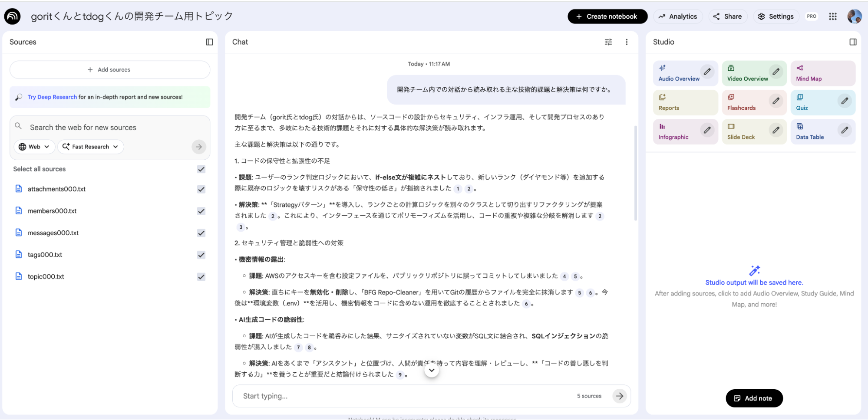This screenshot has height=420, width=868.
Task: Open the chat more options menu
Action: pos(626,42)
